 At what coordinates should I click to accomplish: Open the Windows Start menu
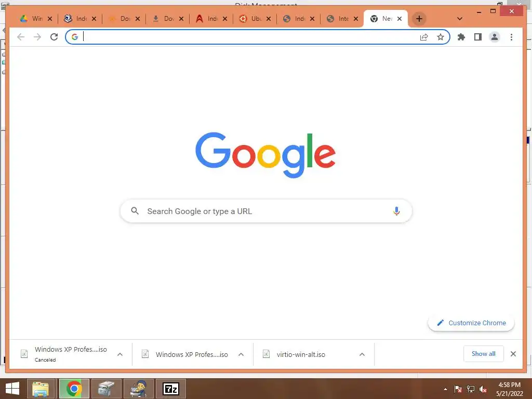12,389
